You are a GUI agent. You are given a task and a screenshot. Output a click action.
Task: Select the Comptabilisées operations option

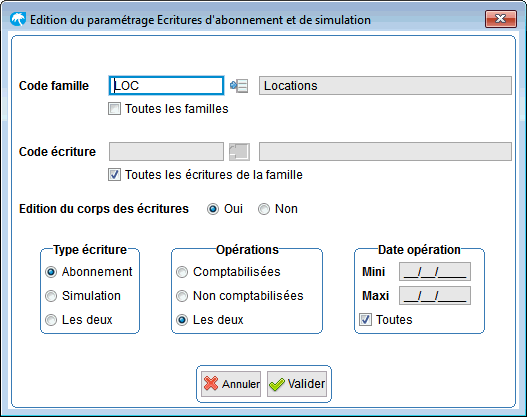point(182,272)
